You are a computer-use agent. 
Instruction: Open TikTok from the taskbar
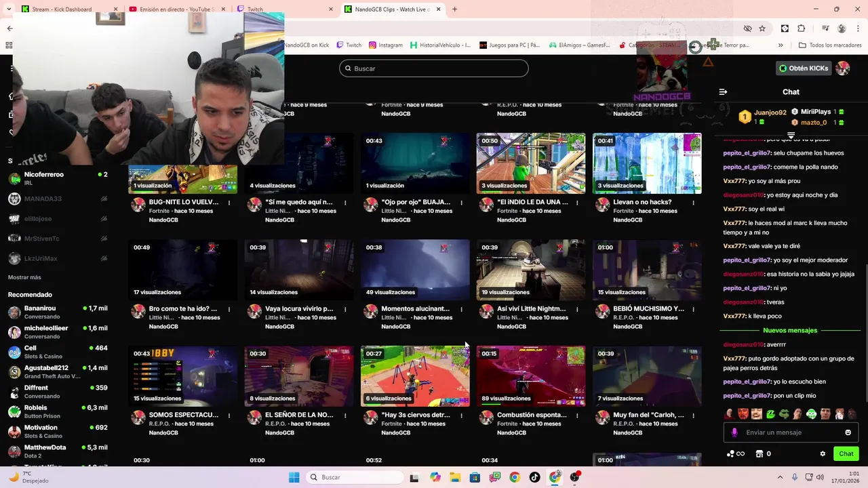(x=535, y=477)
